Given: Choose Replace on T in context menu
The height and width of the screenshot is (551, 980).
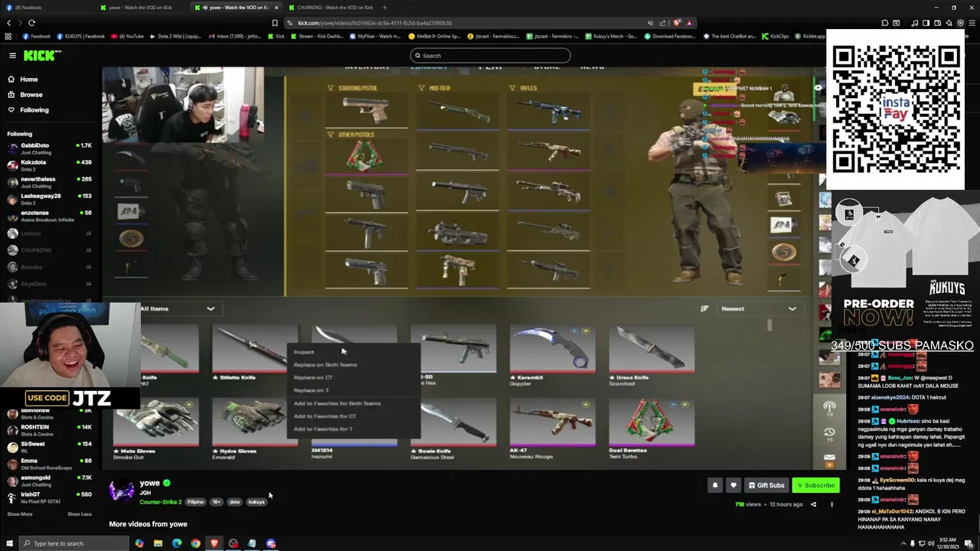Looking at the screenshot, I should [x=312, y=390].
